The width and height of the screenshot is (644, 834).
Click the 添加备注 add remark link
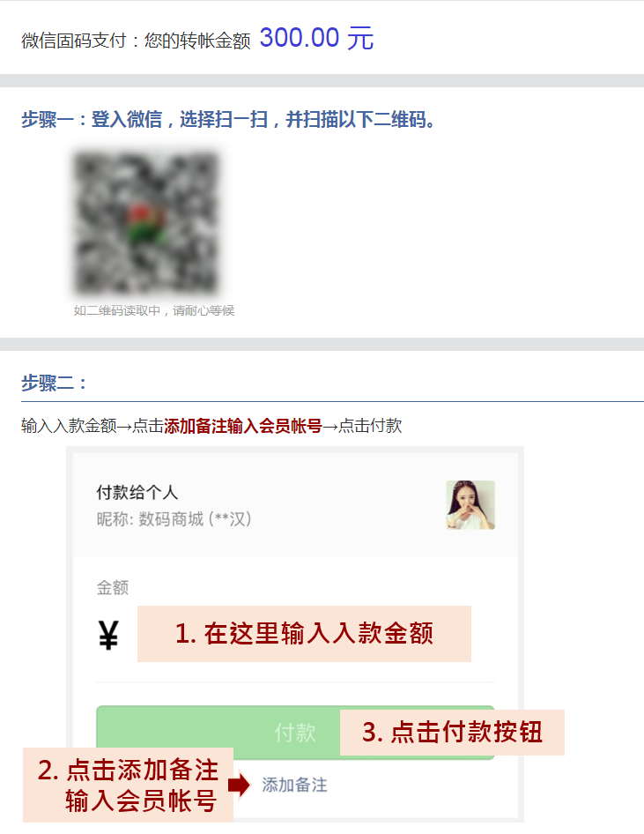294,785
